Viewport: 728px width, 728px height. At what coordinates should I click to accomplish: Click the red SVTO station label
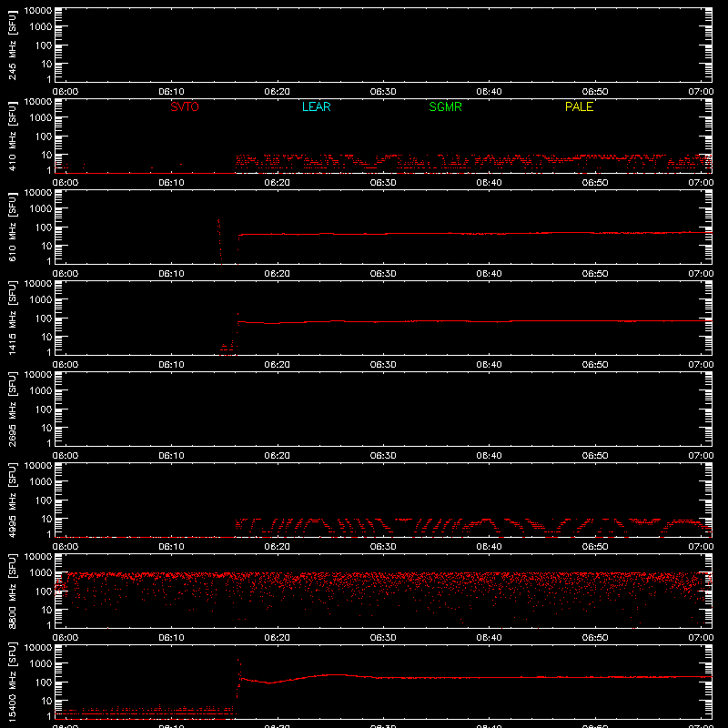tap(185, 106)
